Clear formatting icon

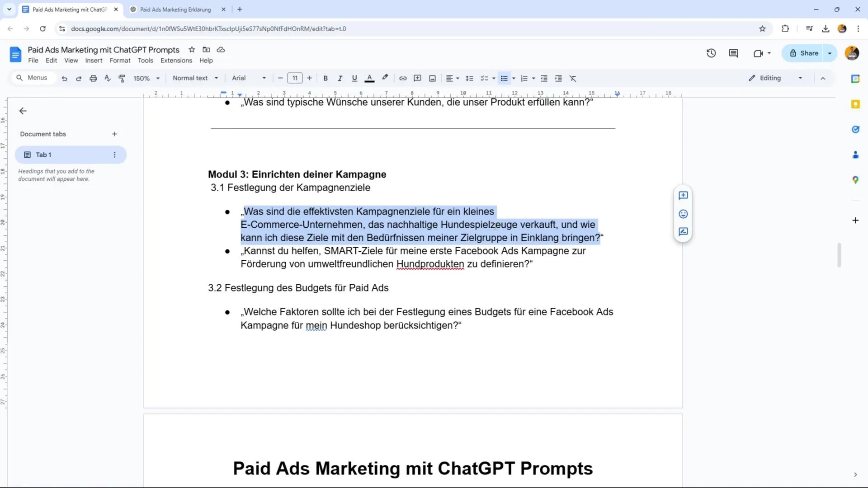click(573, 78)
